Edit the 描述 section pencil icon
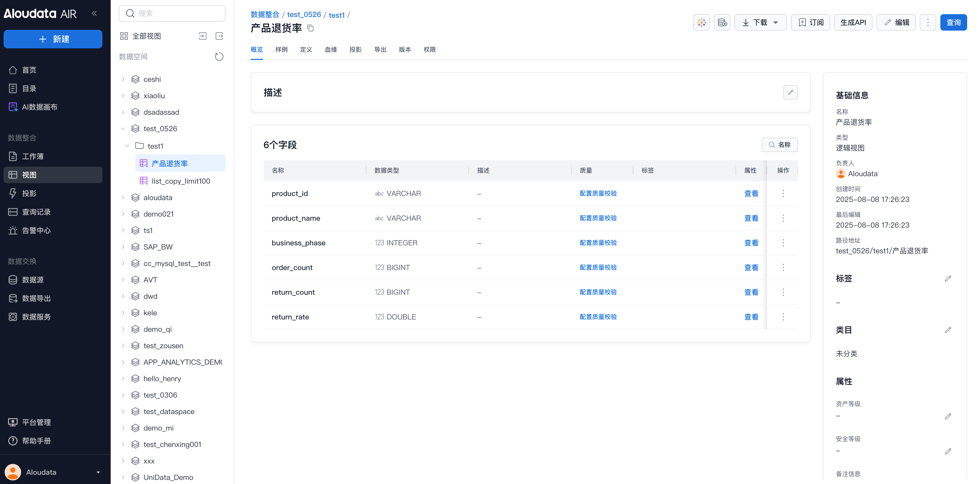Viewport: 980px width, 484px height. tap(790, 92)
